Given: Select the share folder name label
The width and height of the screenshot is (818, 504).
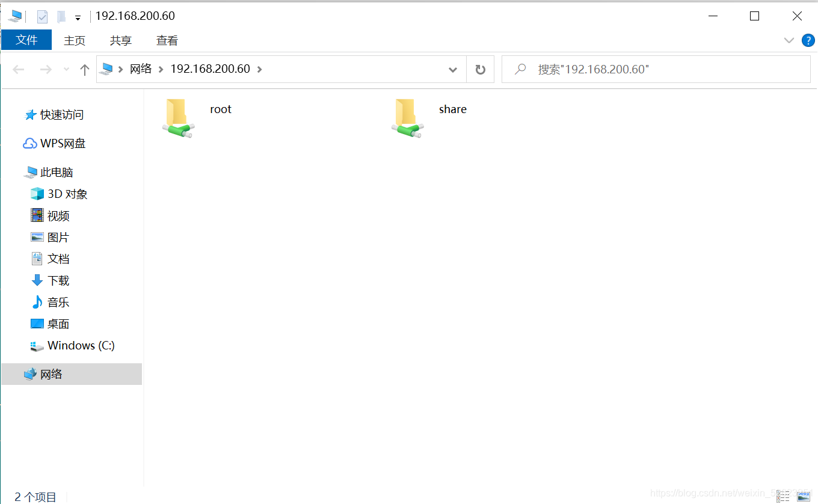Looking at the screenshot, I should tap(453, 109).
